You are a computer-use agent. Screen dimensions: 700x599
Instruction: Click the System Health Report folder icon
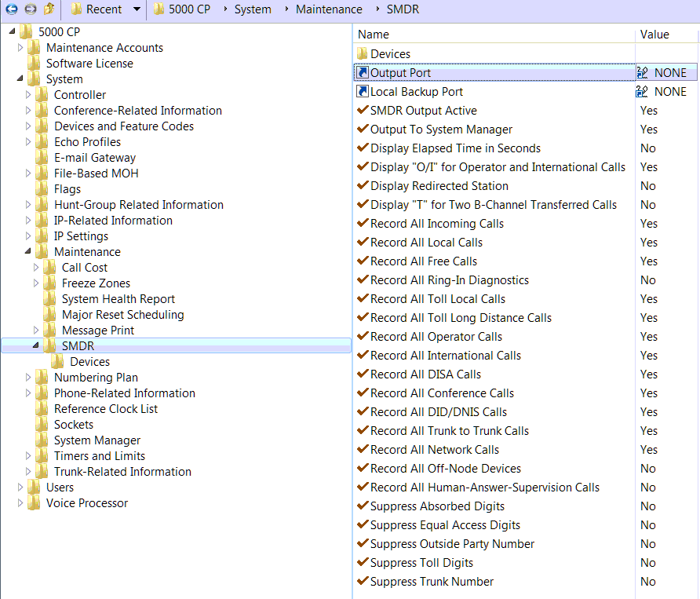(49, 299)
